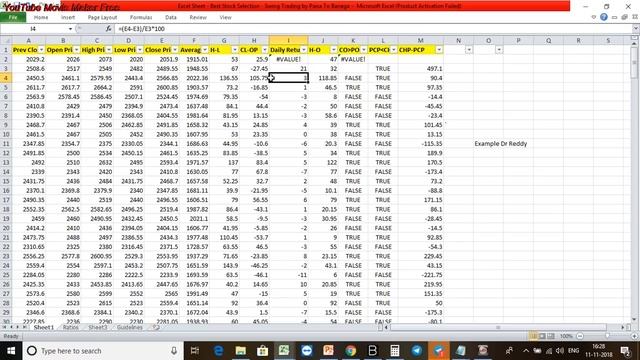Screen dimensions: 640x360
Task: Open TeamViewer from the taskbar
Action: pyautogui.click(x=307, y=351)
